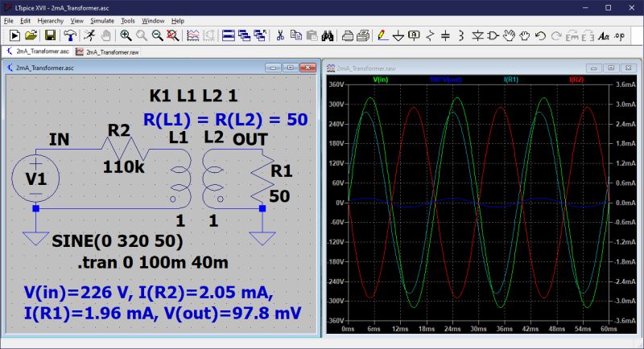
Task: Halt simulation with the hand icon
Action: (x=105, y=35)
